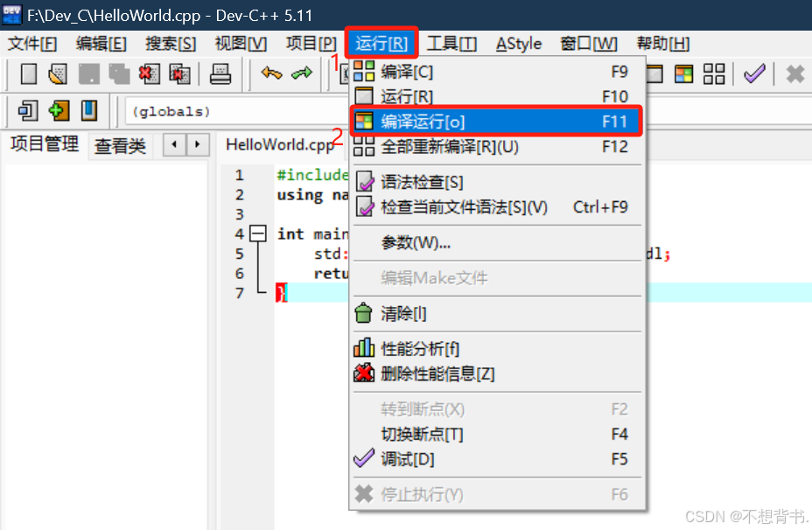Click the Print toolbar icon

coord(220,74)
